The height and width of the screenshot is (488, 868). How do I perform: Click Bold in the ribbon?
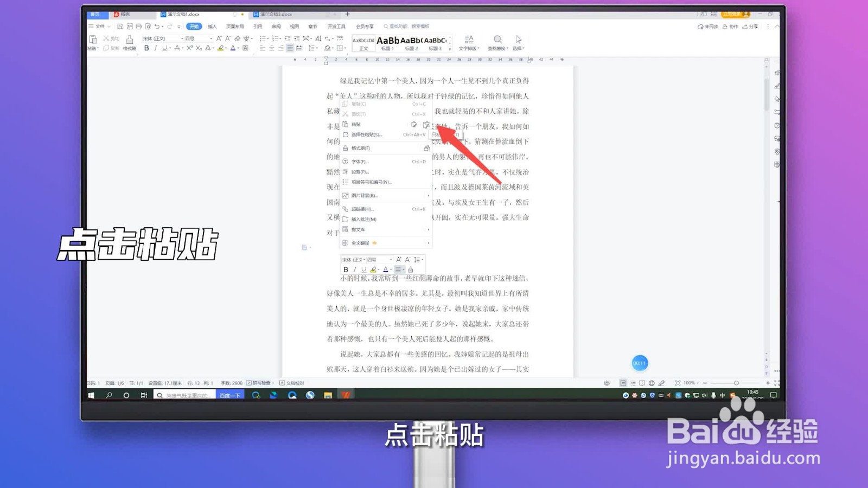click(146, 48)
